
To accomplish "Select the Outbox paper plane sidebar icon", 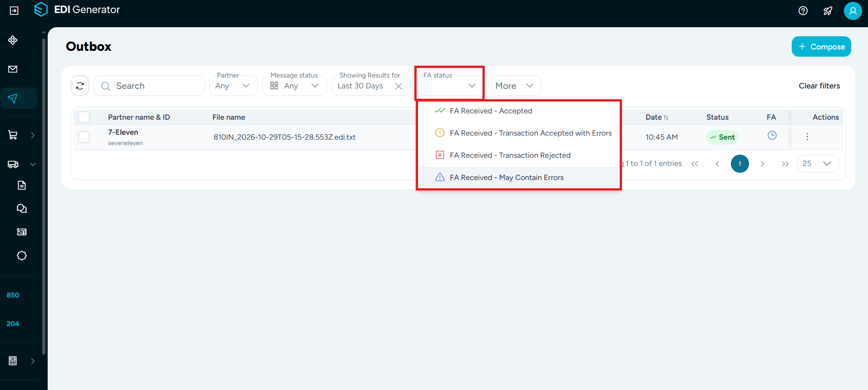I will tap(13, 98).
